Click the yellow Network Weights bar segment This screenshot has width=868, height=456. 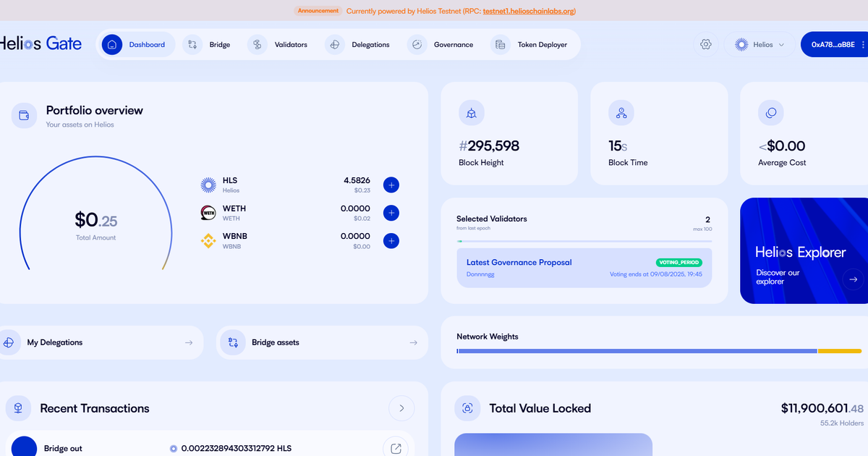tap(840, 351)
